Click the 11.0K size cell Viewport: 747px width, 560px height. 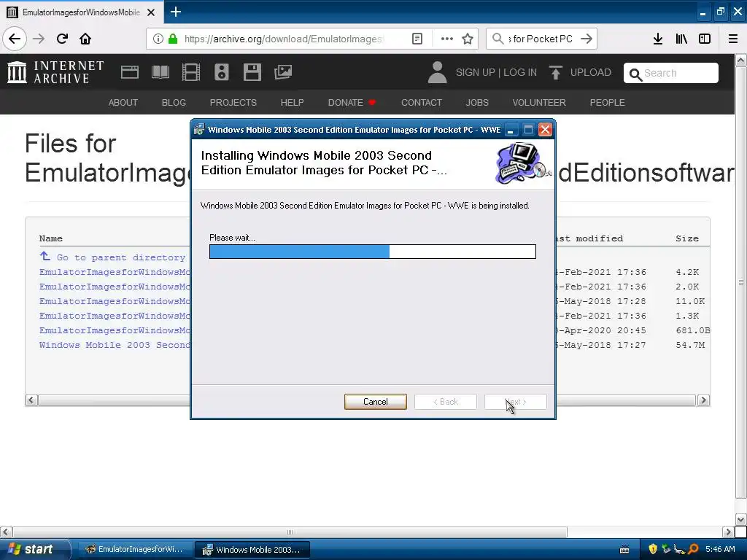pos(690,301)
